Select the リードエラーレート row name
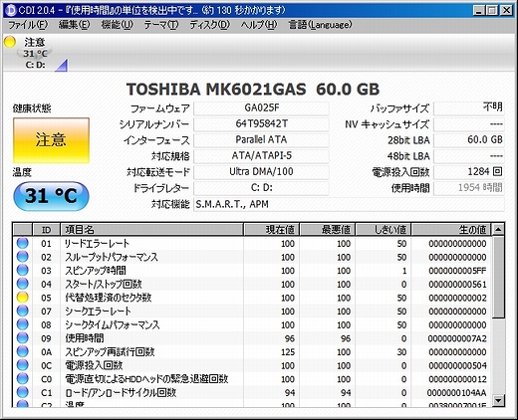 97,244
